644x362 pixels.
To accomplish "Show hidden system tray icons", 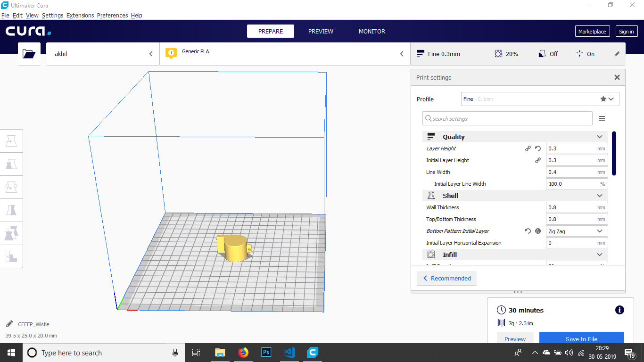I will (535, 353).
